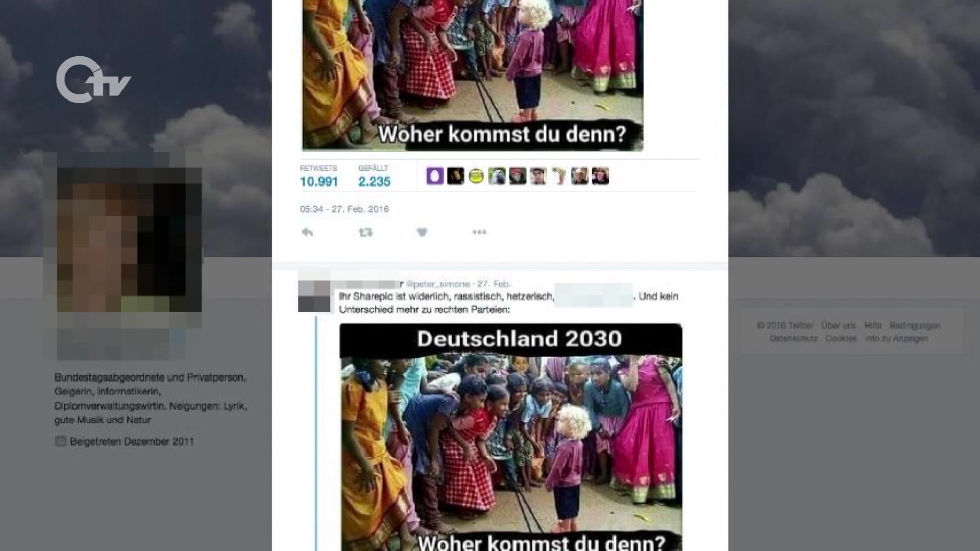Open the @peter_simone handle in reply
Viewport: 980px width, 551px height.
tap(438, 284)
